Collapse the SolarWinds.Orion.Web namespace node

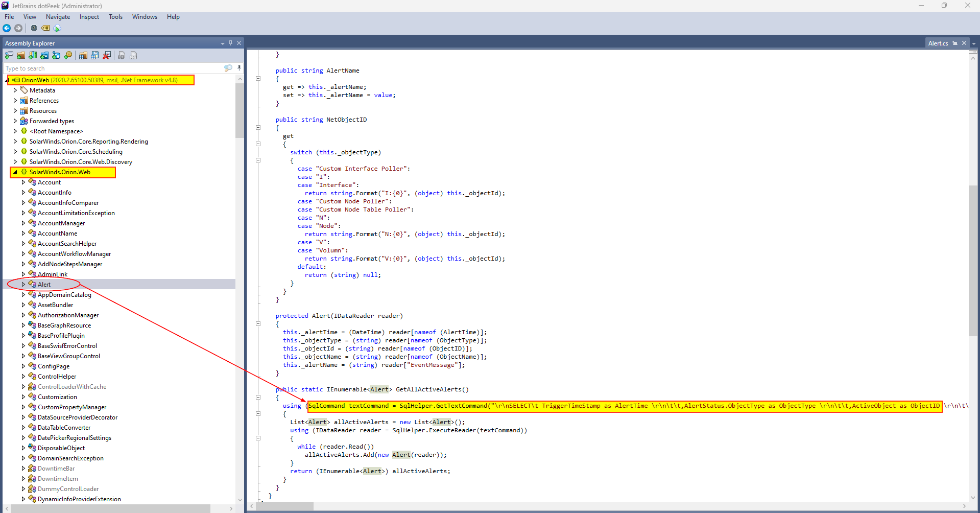(15, 172)
